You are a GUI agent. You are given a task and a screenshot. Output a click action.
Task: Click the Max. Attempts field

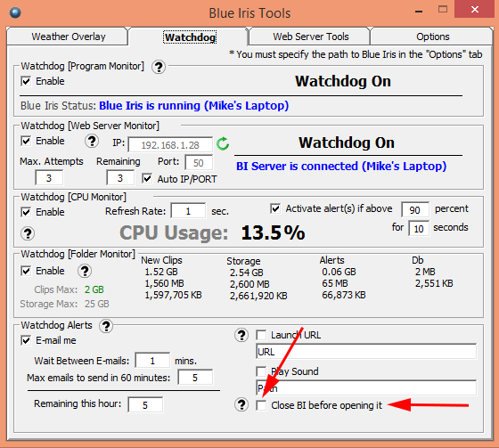pyautogui.click(x=49, y=178)
